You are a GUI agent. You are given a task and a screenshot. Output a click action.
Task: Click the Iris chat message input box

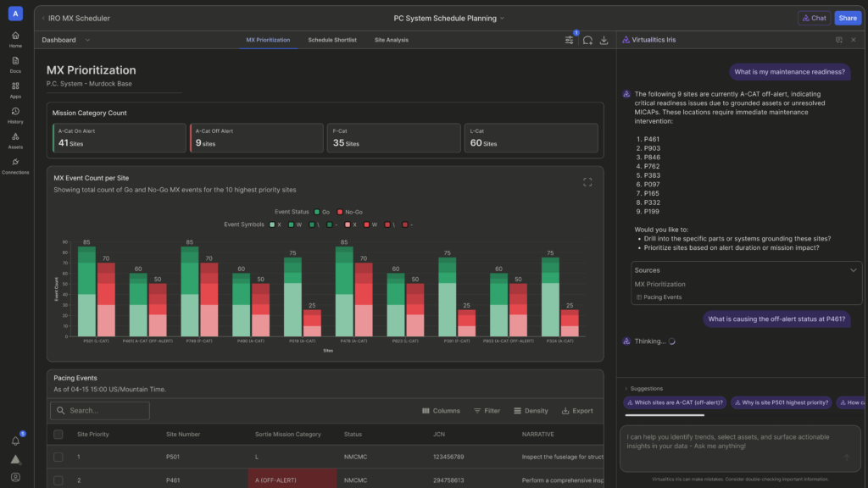pyautogui.click(x=740, y=448)
